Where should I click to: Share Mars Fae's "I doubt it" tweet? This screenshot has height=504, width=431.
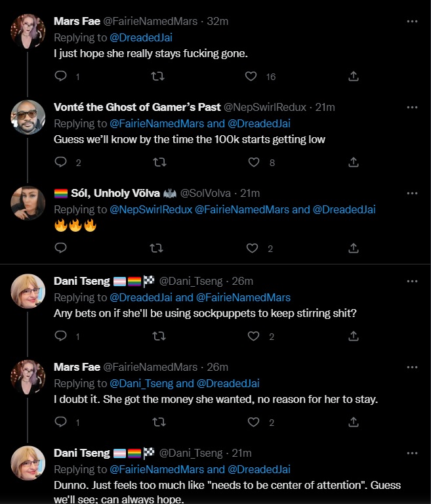[353, 422]
